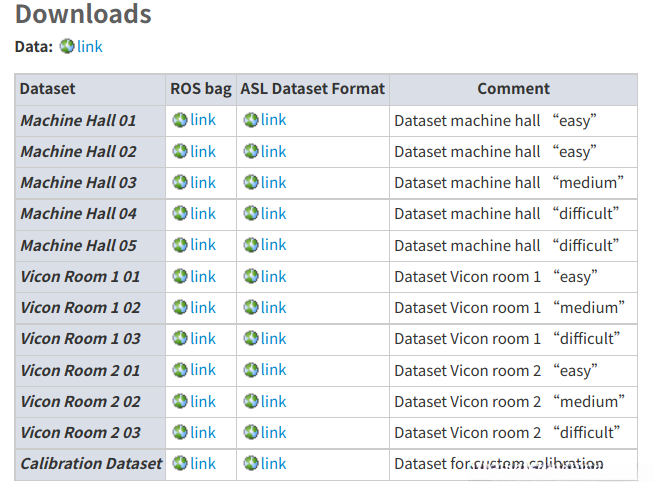668x491 pixels.
Task: Click Machine Hall 01 ROS bag globe icon
Action: tap(180, 120)
